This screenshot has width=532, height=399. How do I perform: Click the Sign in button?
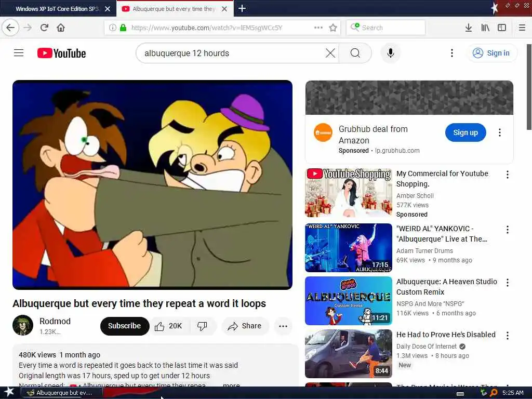click(x=491, y=53)
